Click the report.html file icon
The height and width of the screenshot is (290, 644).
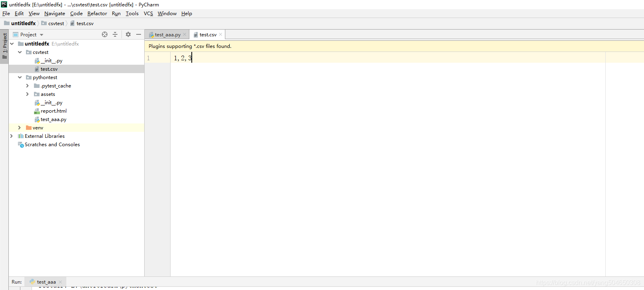(x=37, y=111)
